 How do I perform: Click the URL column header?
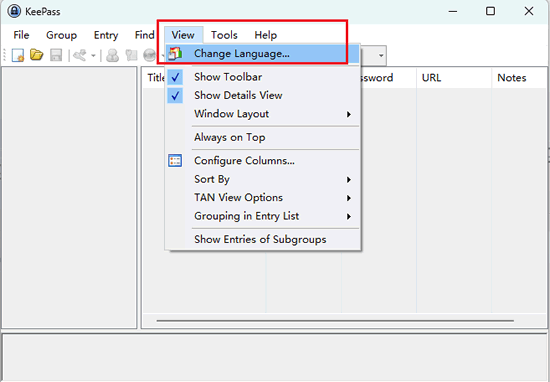click(454, 78)
